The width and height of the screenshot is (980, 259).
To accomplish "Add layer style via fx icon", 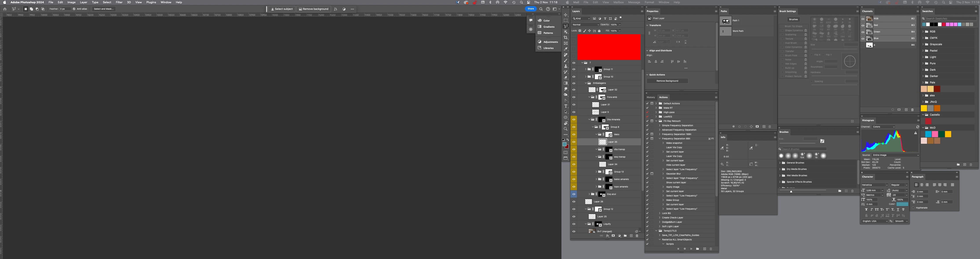I will pyautogui.click(x=607, y=236).
